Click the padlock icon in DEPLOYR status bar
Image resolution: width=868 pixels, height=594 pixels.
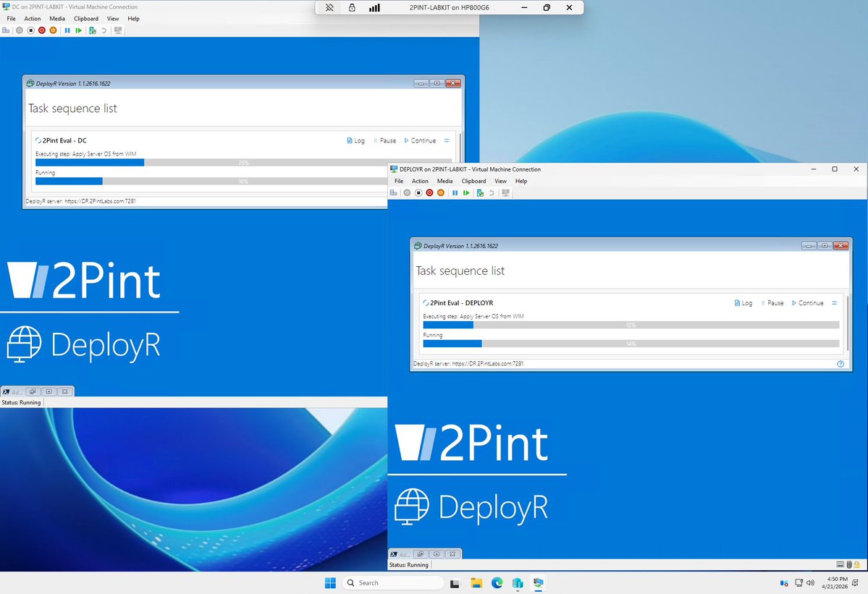(857, 564)
